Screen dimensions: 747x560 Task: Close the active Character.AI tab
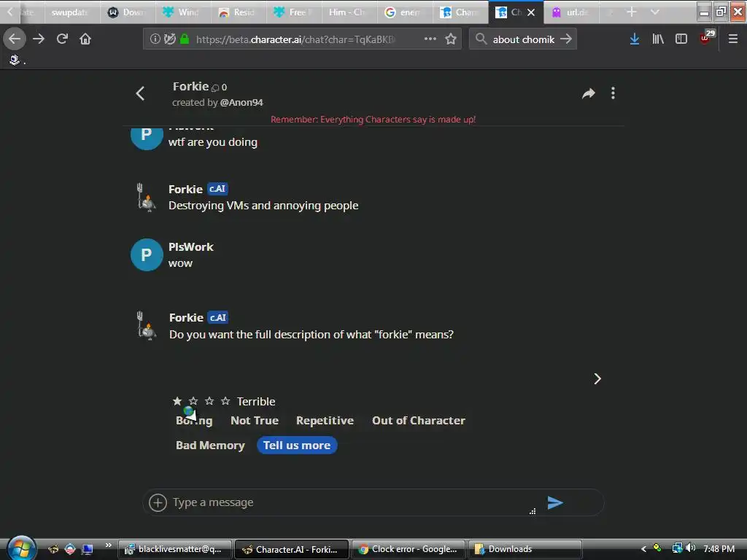[x=531, y=12]
